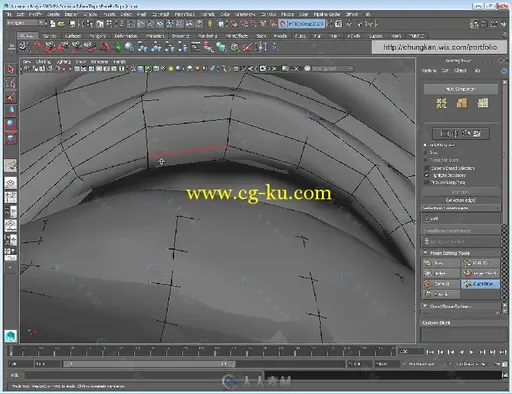This screenshot has height=394, width=512.
Task: Choose the Lasso select tool
Action: click(10, 83)
